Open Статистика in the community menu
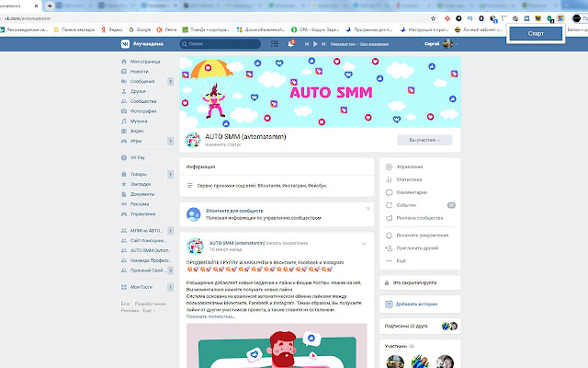 tap(409, 179)
